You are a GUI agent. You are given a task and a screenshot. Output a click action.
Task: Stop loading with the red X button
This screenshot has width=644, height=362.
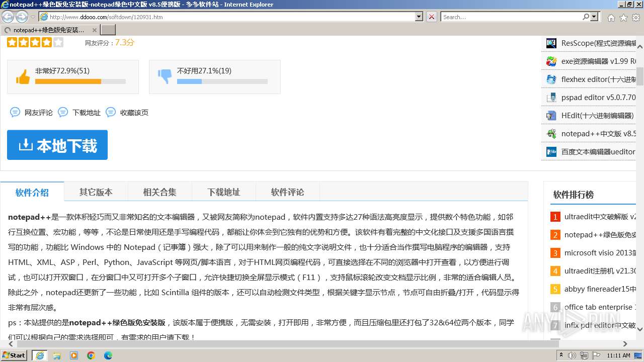point(431,17)
